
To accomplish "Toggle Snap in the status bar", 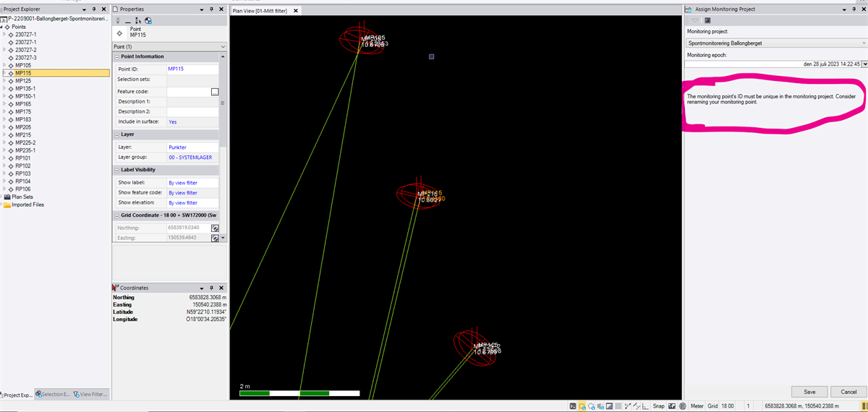I will click(x=658, y=406).
